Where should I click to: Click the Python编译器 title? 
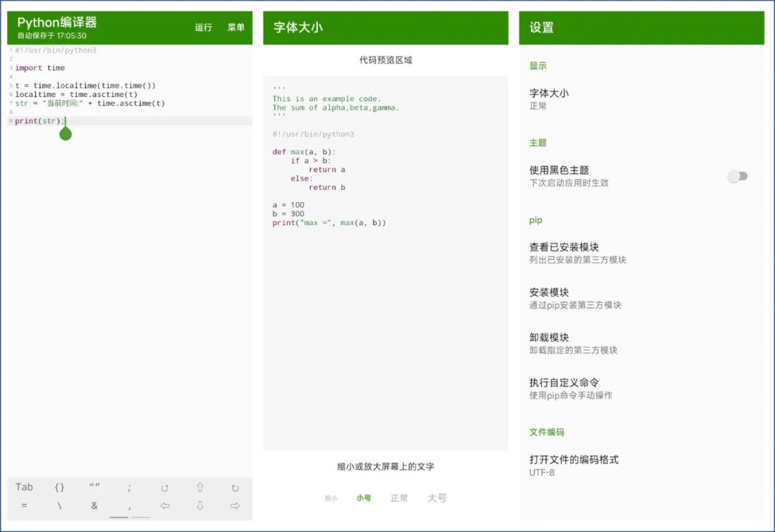(57, 22)
